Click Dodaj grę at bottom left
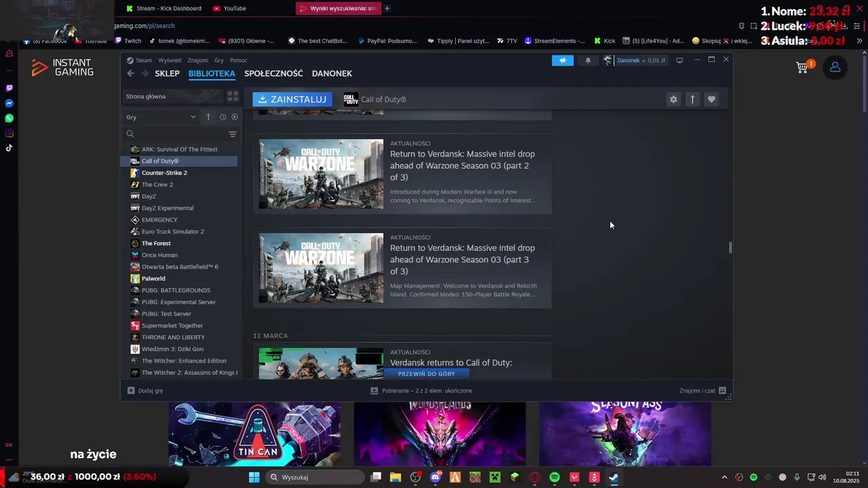 click(x=145, y=390)
